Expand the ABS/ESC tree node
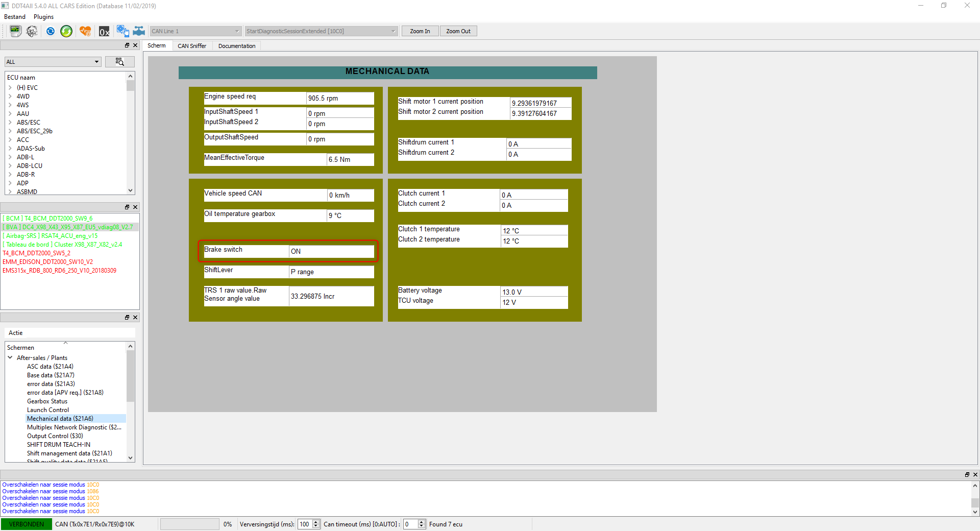 [10, 123]
